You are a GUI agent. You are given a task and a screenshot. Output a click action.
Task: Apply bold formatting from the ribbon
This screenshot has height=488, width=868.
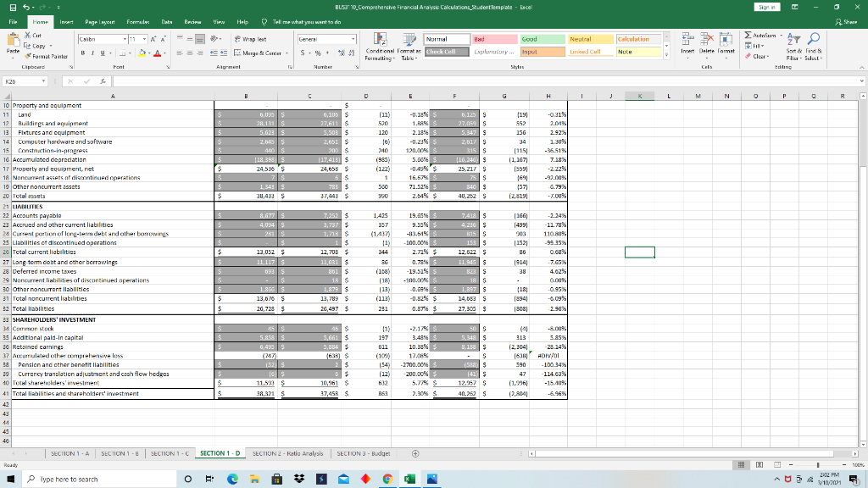(x=83, y=52)
